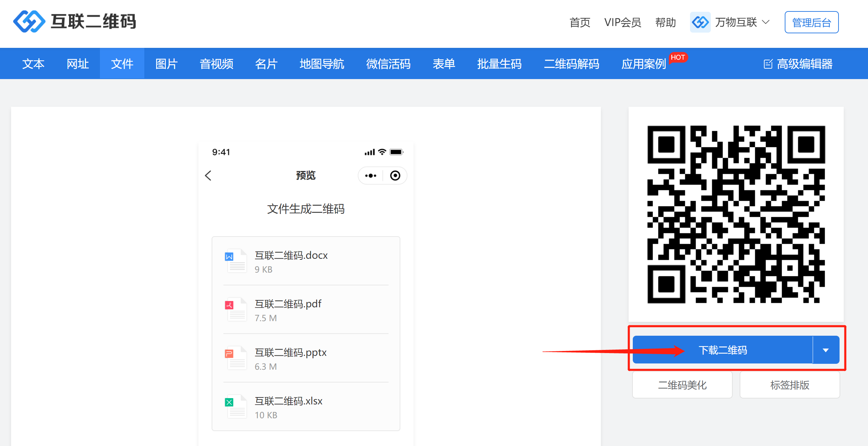Image resolution: width=868 pixels, height=446 pixels.
Task: Open the 管理后台 button
Action: 811,23
